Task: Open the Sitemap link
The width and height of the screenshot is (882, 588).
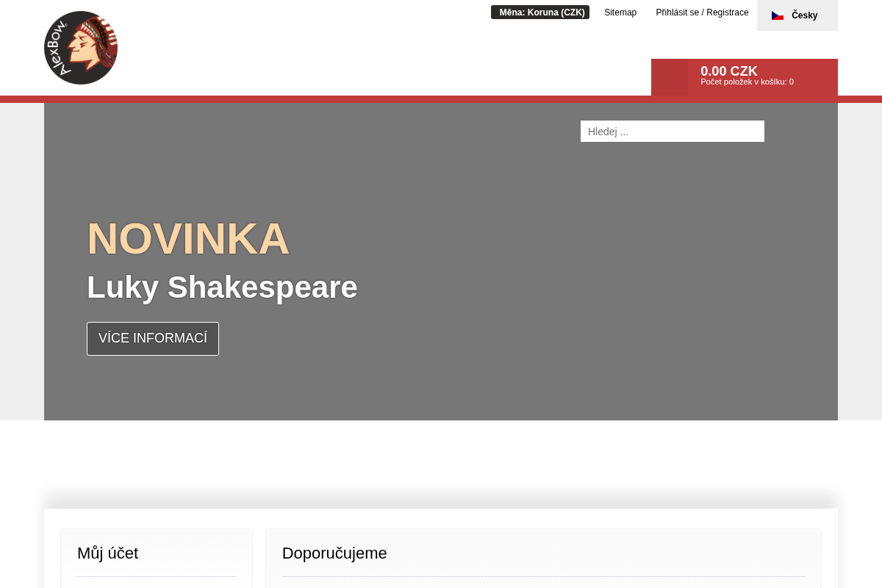Action: click(x=620, y=12)
